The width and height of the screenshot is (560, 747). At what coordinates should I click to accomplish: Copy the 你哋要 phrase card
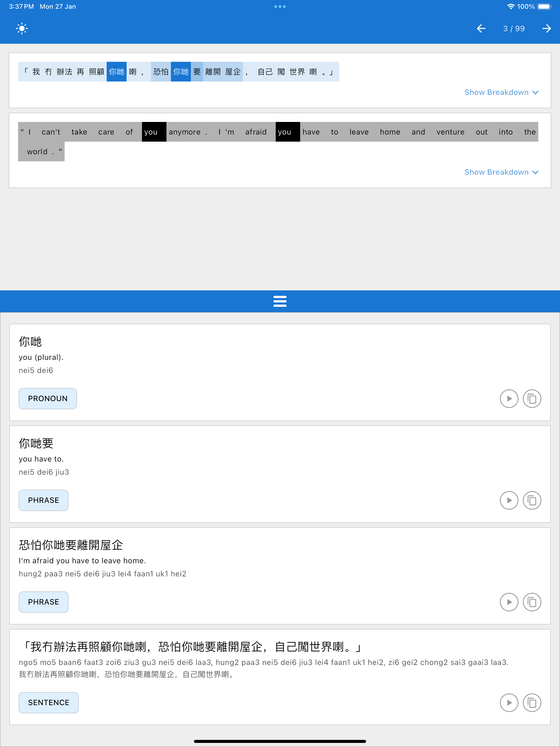[x=532, y=500]
